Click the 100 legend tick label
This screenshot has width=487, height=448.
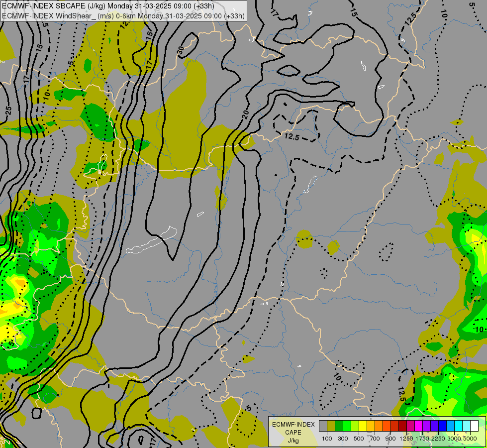coord(327,439)
